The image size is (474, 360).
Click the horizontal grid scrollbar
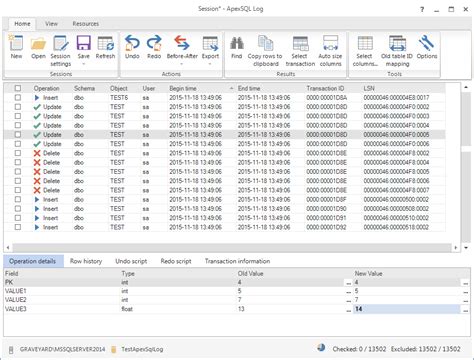[232, 248]
